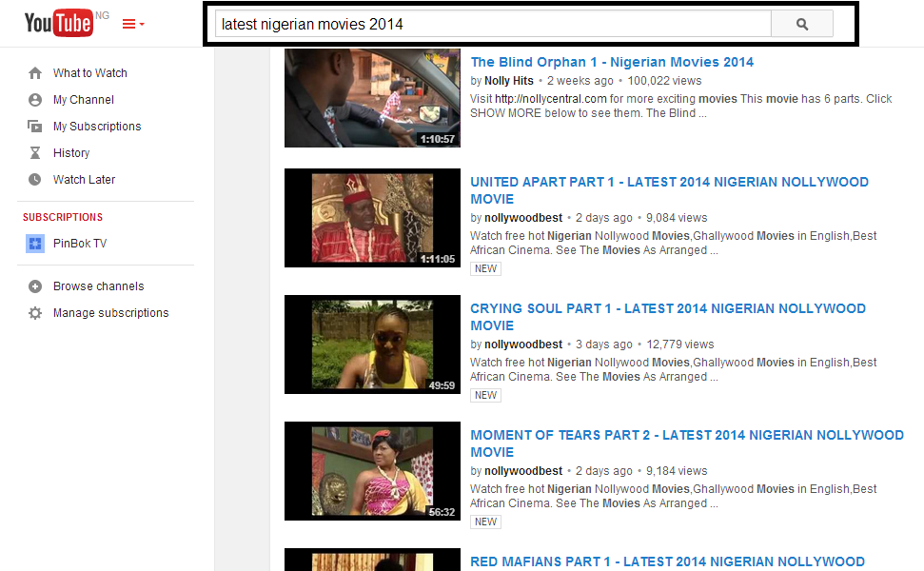
Task: Click the hourglass History icon
Action: [35, 152]
